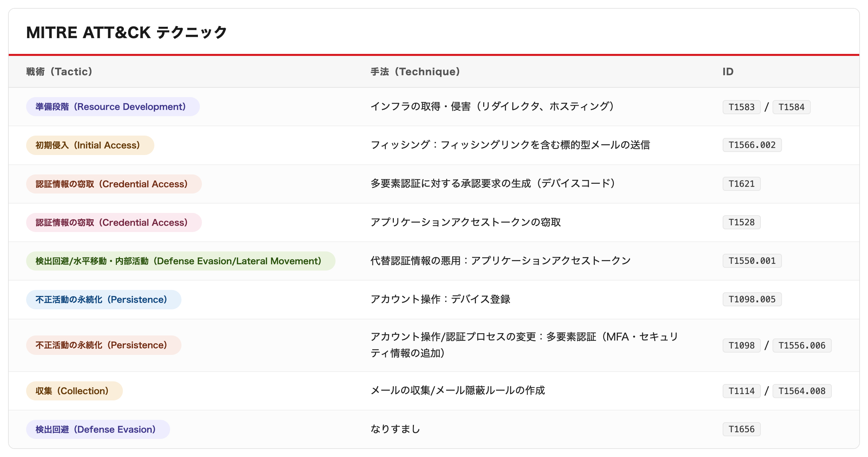
Task: Select the Initial Access tactic badge
Action: click(90, 145)
